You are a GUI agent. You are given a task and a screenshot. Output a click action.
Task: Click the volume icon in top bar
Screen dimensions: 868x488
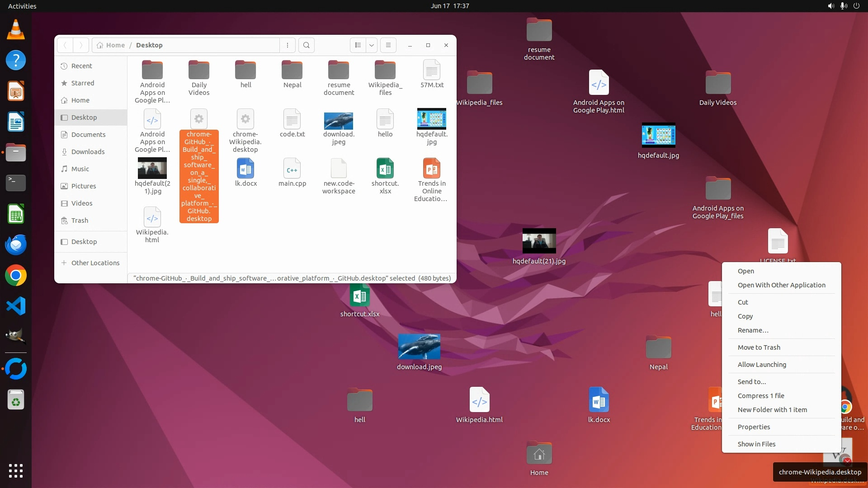(831, 6)
